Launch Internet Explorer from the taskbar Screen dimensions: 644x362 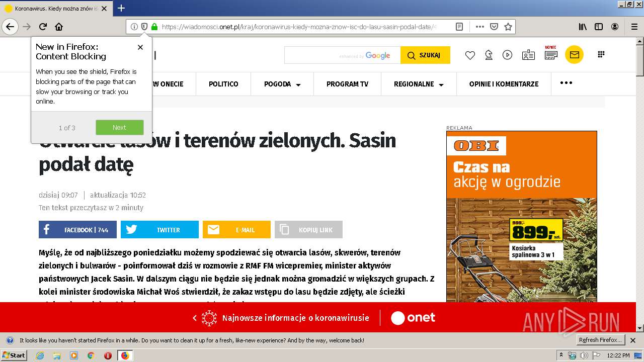[x=40, y=355]
